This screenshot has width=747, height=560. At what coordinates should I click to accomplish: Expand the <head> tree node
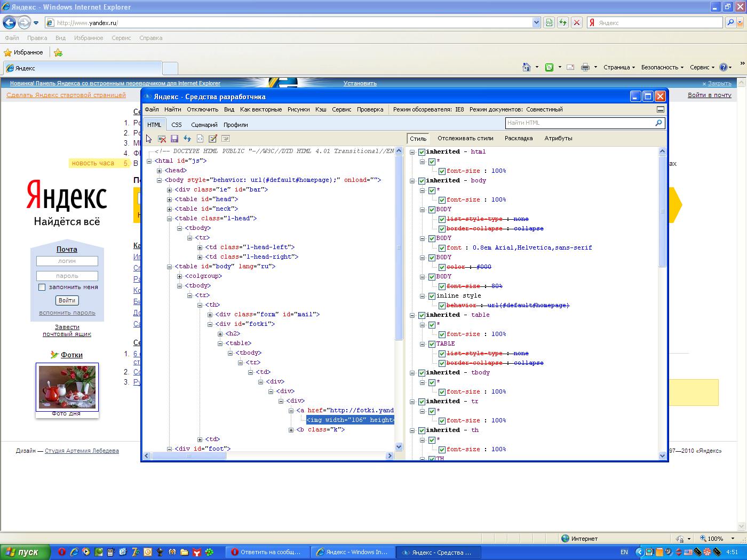click(159, 171)
